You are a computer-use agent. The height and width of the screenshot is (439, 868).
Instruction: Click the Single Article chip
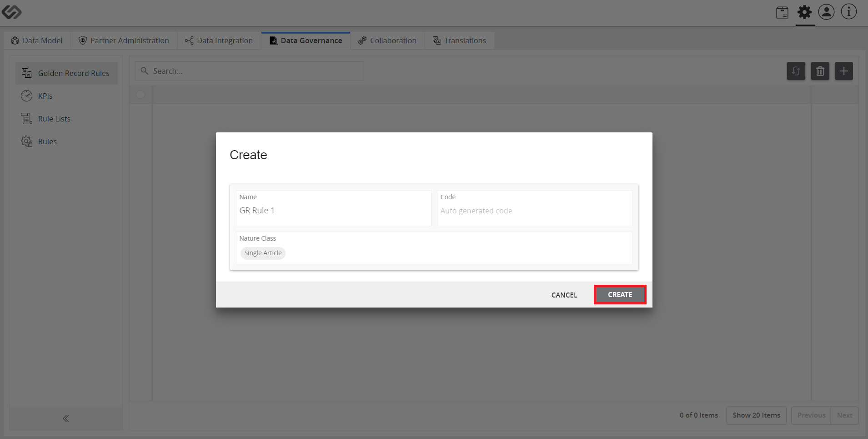[x=263, y=253]
